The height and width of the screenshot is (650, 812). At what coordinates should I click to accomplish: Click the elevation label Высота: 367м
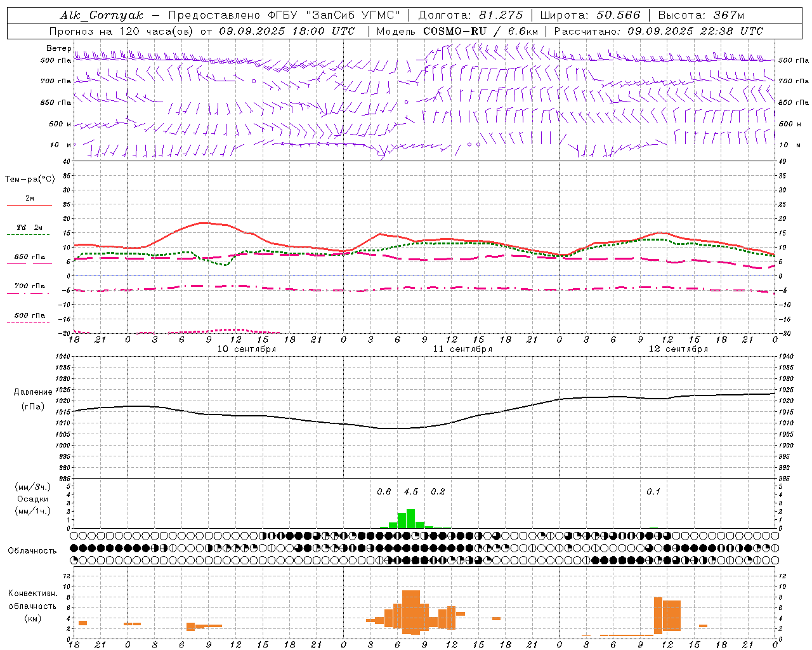[701, 15]
